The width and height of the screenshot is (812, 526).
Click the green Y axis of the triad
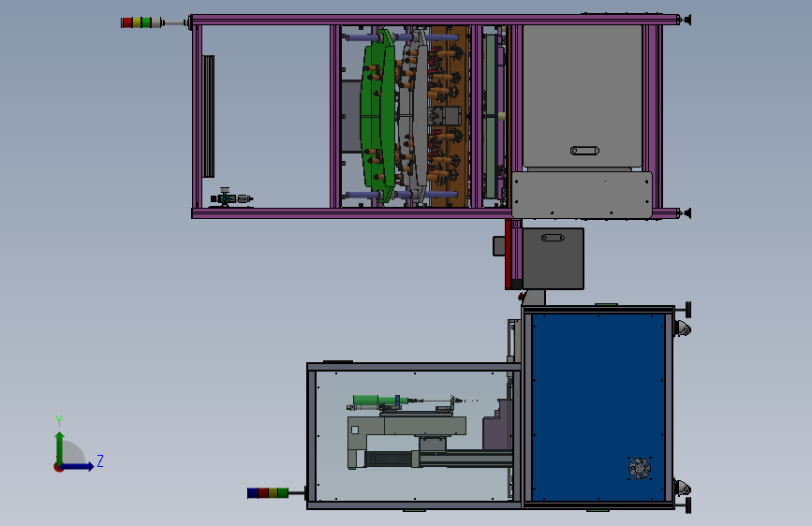(60, 447)
